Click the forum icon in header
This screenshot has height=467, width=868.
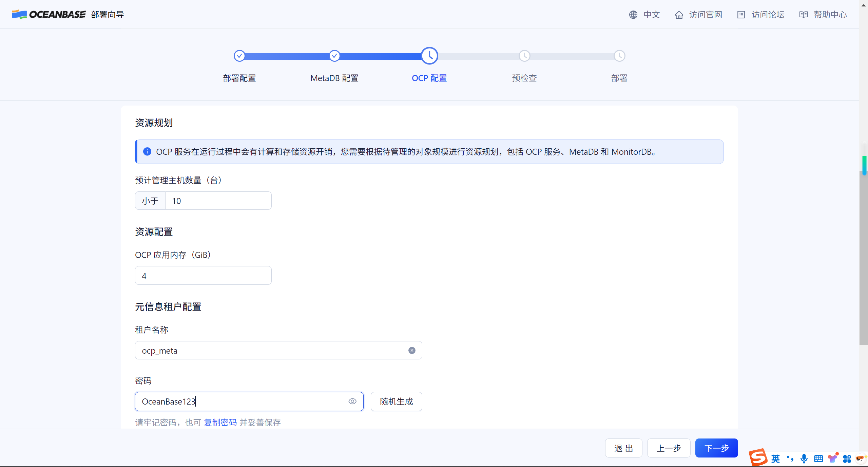coord(741,15)
